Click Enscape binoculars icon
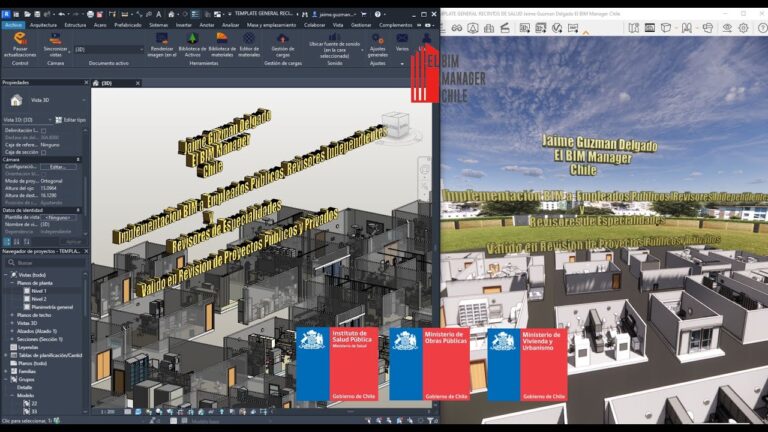 click(x=456, y=28)
